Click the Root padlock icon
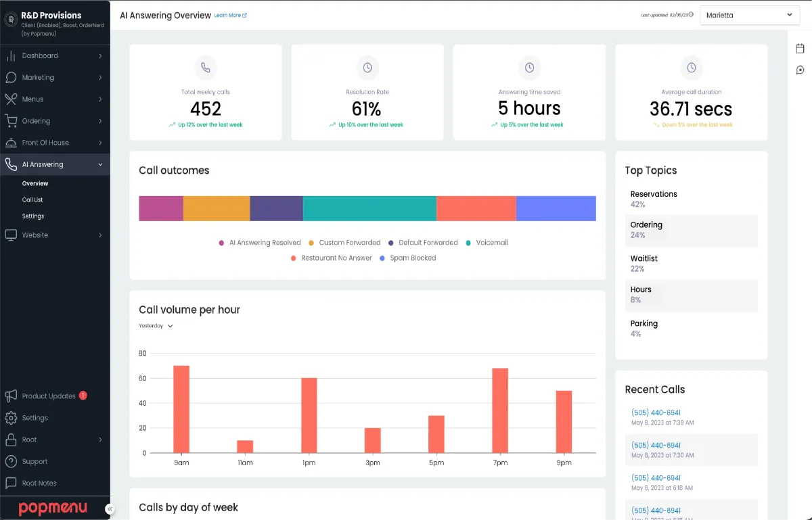This screenshot has height=520, width=812. [x=11, y=440]
